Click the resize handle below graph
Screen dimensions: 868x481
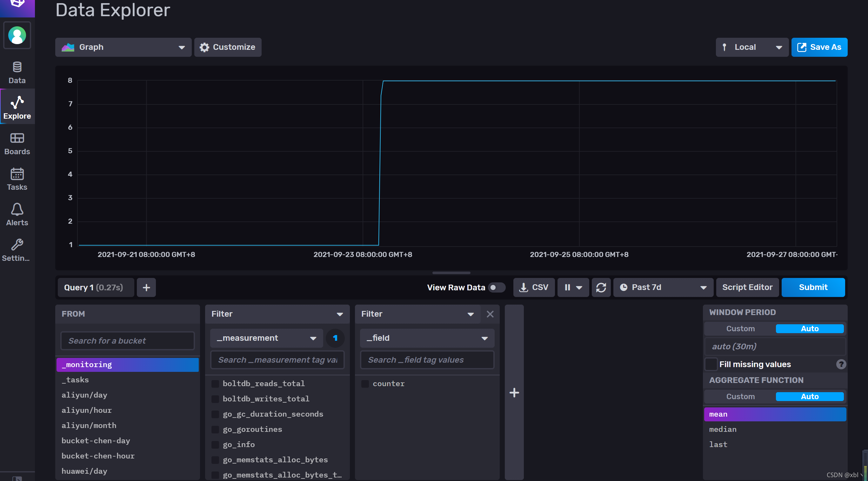pos(451,273)
